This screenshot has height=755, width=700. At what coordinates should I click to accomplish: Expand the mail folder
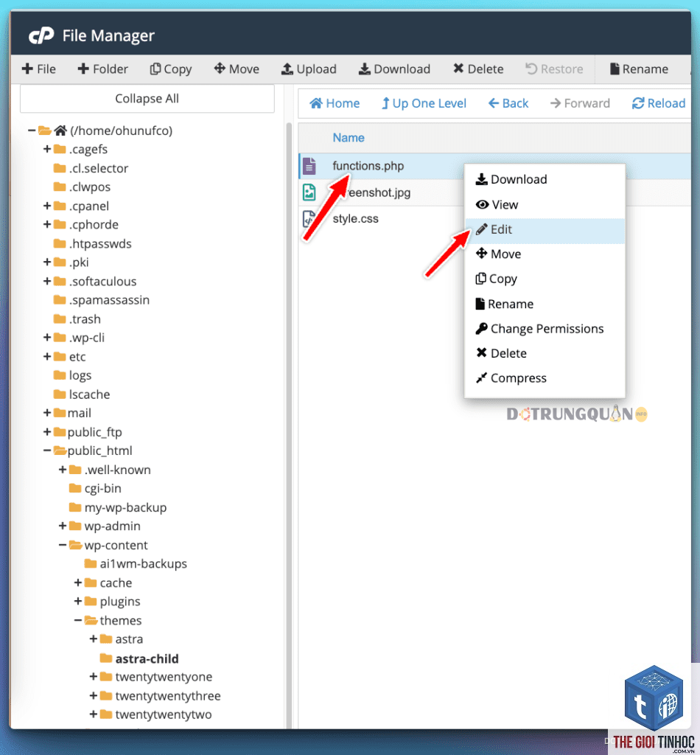click(x=47, y=413)
